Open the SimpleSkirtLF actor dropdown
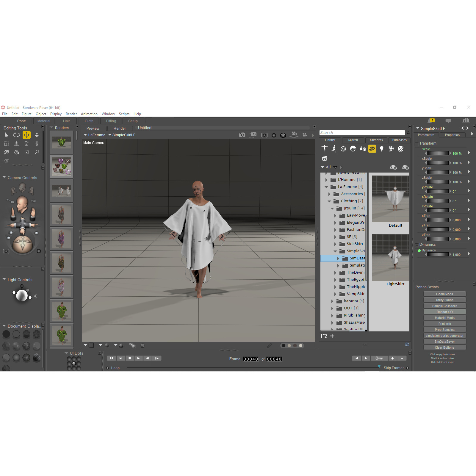 click(122, 135)
